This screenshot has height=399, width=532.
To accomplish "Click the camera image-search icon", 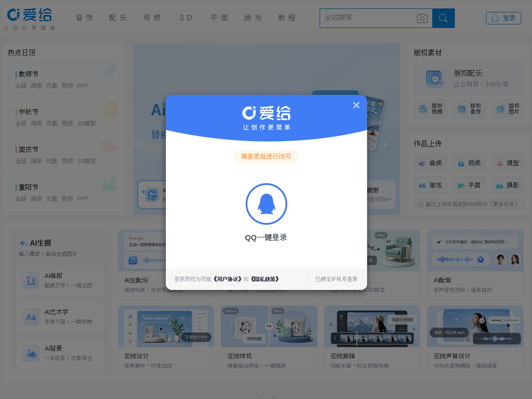I will coord(422,18).
